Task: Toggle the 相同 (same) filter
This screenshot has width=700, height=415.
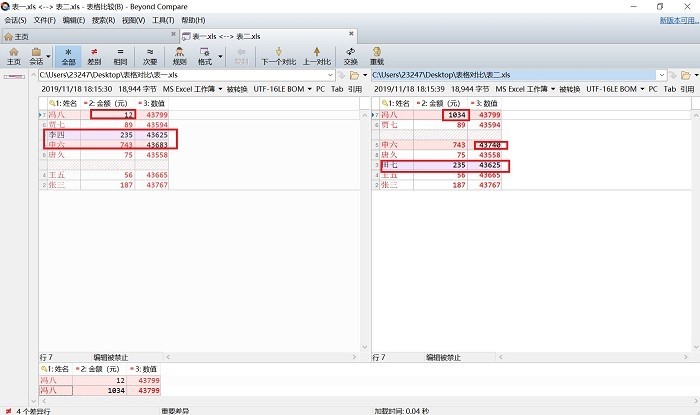Action: point(120,56)
